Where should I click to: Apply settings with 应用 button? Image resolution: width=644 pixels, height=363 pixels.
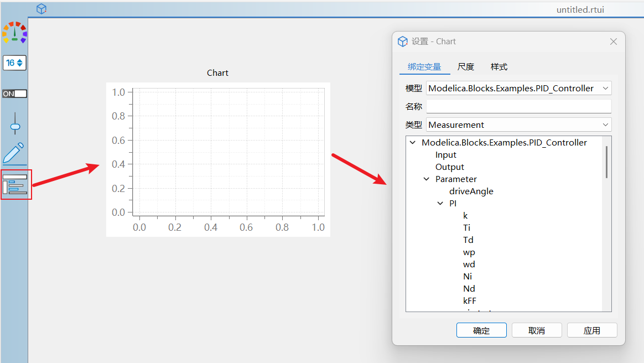[592, 330]
